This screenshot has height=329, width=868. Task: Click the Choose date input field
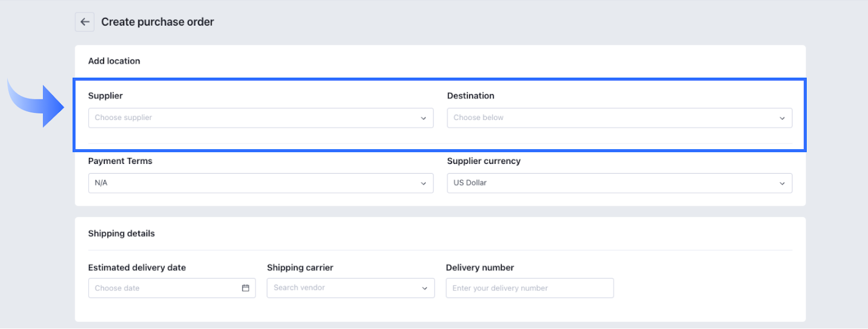[163, 288]
